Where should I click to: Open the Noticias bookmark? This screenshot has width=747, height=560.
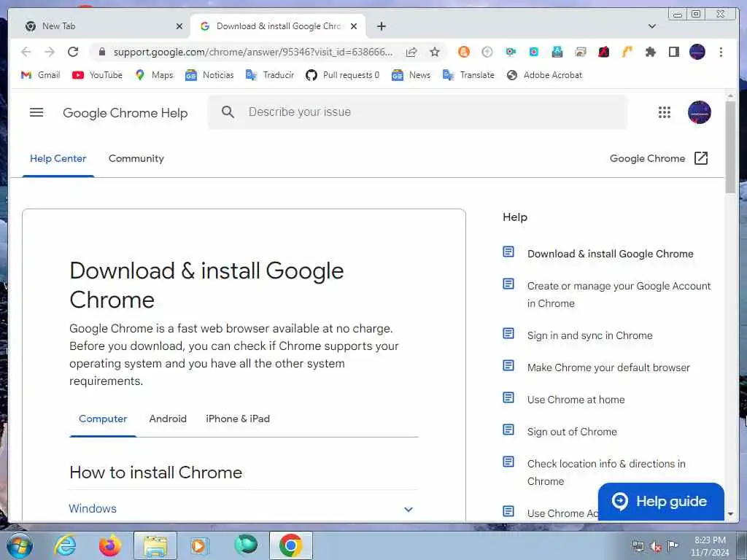209,75
